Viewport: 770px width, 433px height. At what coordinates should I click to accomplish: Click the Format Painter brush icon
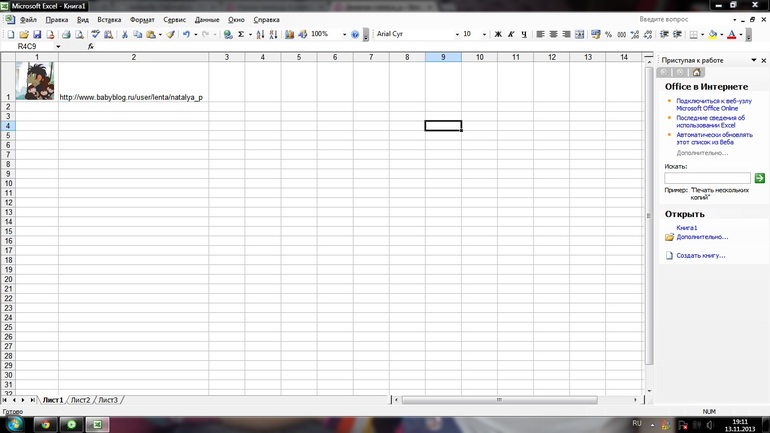tap(170, 34)
